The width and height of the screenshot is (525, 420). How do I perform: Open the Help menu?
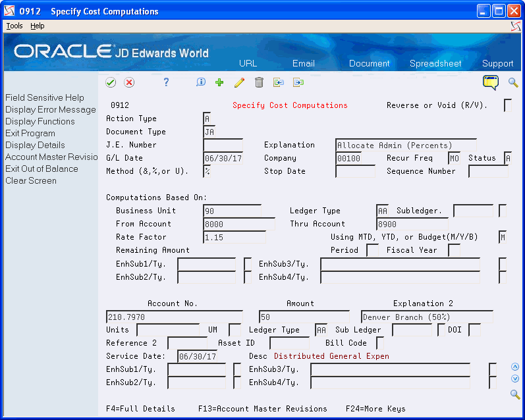pos(37,26)
